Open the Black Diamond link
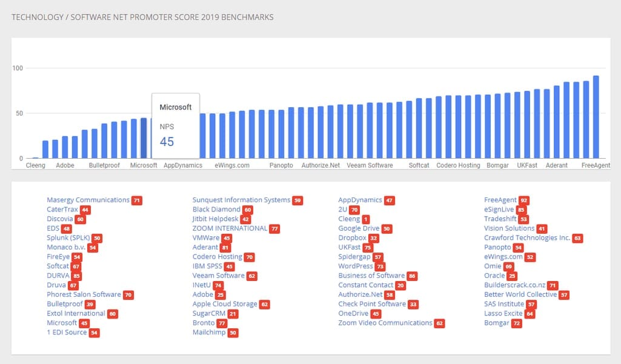Image resolution: width=621 pixels, height=364 pixels. 216,210
